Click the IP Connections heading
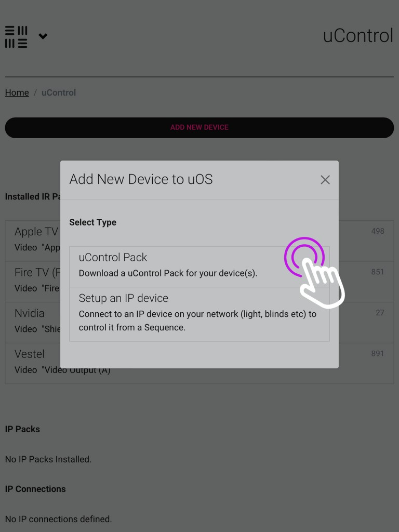The image size is (399, 532). pos(35,489)
